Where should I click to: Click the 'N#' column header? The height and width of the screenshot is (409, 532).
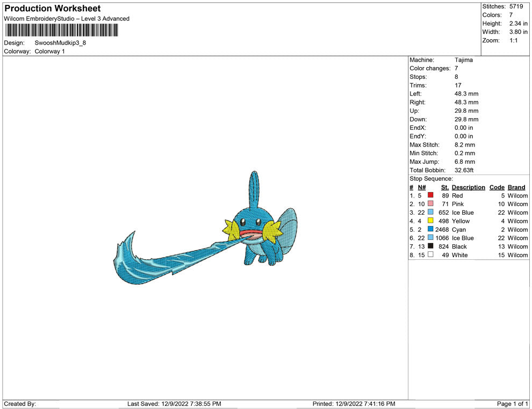click(422, 187)
